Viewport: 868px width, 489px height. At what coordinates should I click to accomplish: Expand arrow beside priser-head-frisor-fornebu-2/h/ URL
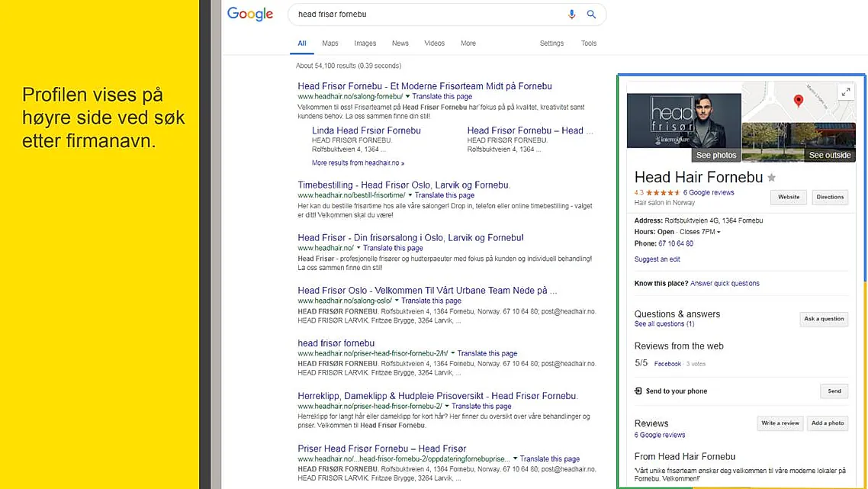453,352
